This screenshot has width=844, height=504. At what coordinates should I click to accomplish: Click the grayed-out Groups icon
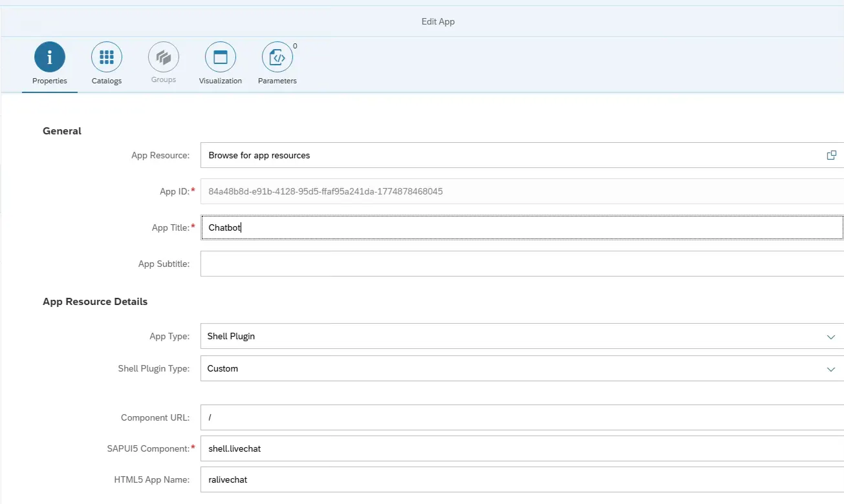click(163, 56)
